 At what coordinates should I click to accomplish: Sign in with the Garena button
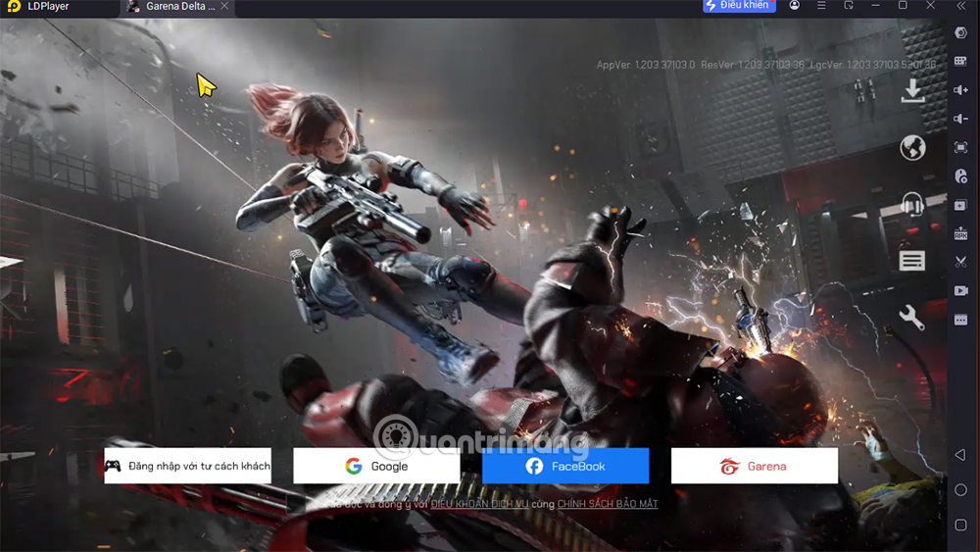(755, 466)
